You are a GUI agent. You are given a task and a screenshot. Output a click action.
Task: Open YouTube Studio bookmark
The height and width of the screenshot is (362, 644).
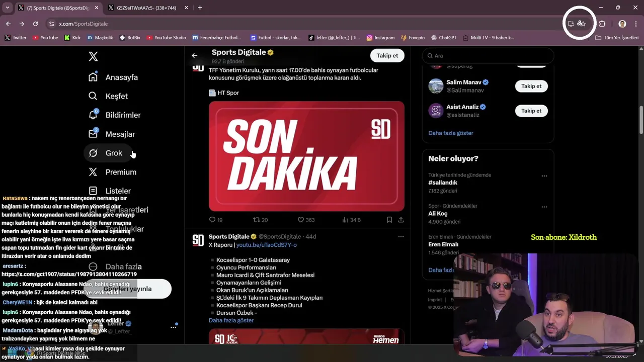coord(166,38)
